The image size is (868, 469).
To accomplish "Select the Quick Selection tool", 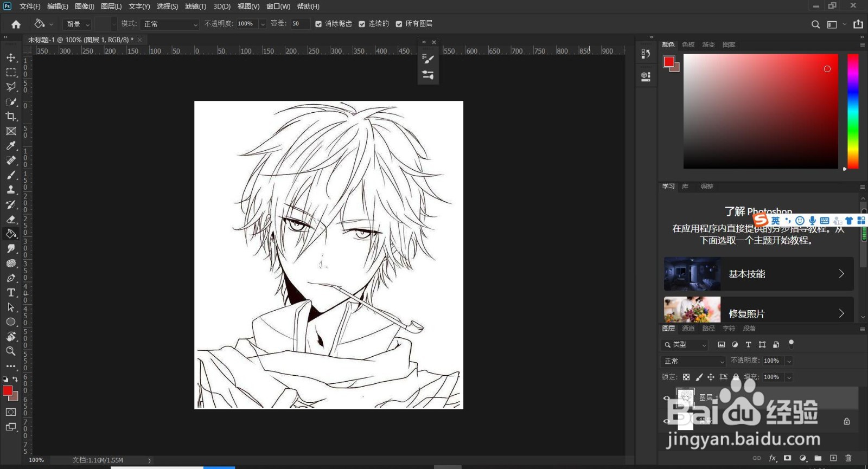I will tap(11, 101).
